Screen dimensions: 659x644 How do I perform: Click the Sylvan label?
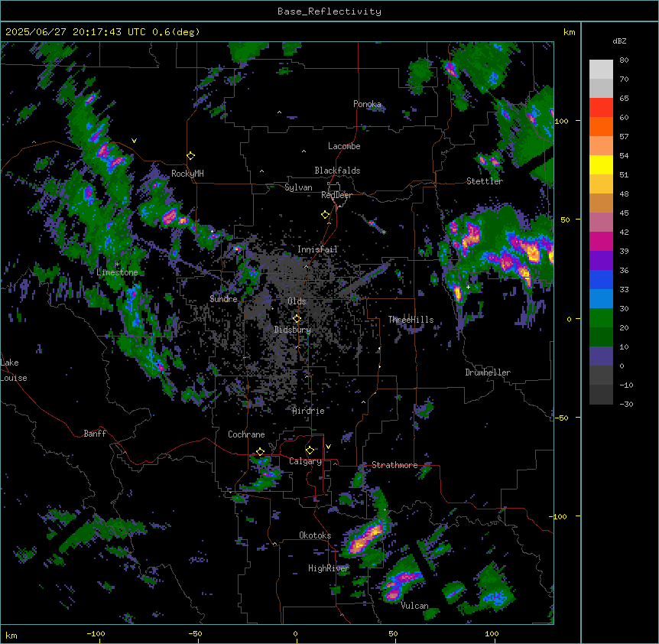[x=298, y=187]
